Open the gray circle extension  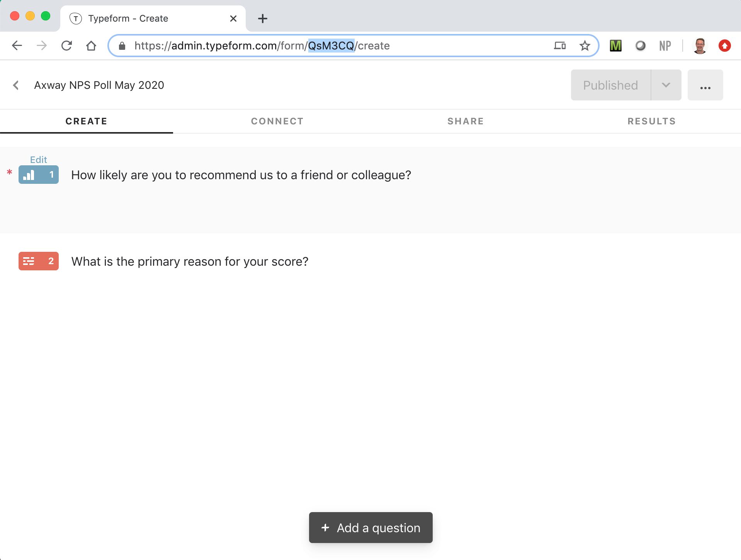click(640, 46)
